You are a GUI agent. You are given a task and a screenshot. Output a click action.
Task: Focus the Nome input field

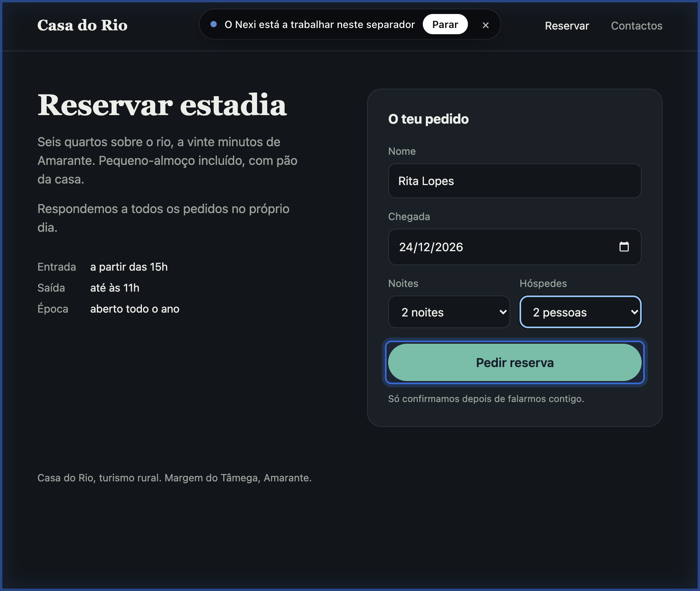(x=514, y=181)
